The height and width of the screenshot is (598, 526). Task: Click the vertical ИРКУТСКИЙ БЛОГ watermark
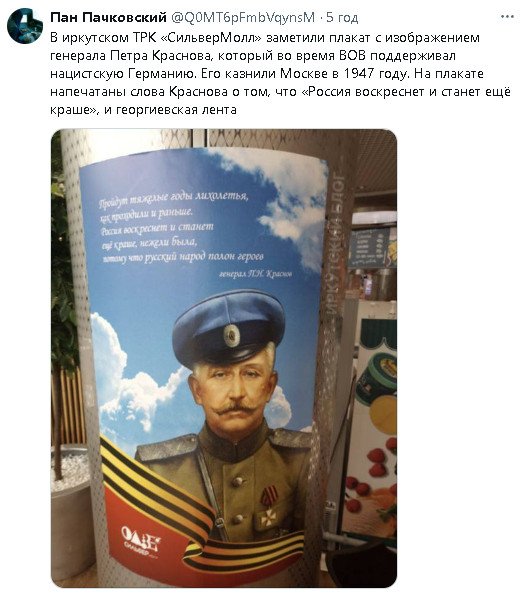click(x=336, y=243)
